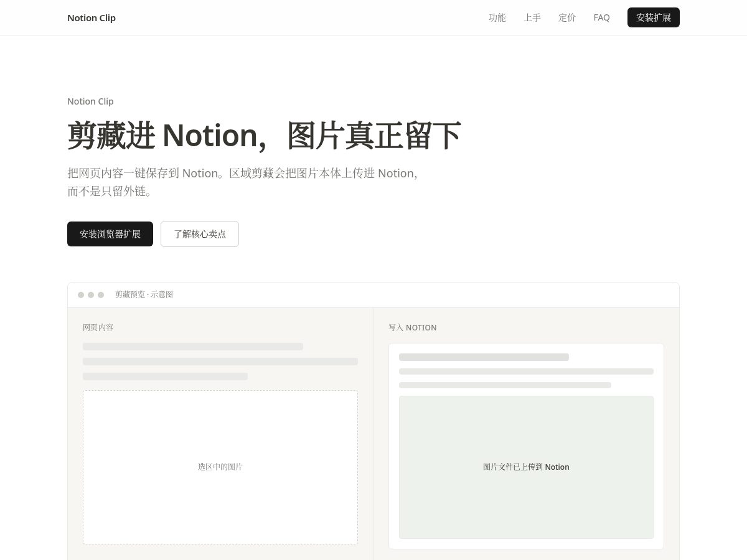Click the Notion Clip eyebrow text above headline
The image size is (747, 560).
pos(90,101)
